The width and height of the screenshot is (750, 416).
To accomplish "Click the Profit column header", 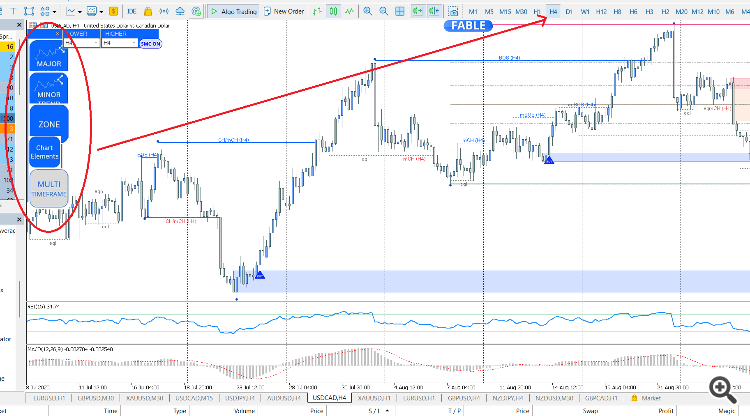I will click(666, 411).
